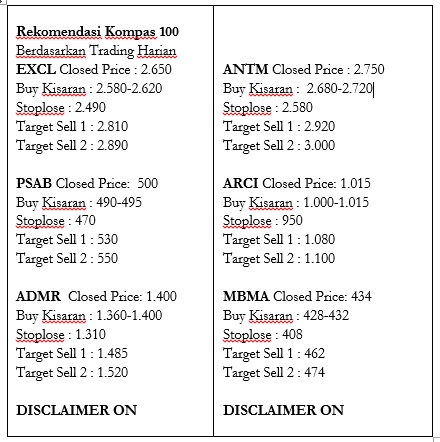
Task: Click the bold ANTM ticker text
Action: click(246, 70)
